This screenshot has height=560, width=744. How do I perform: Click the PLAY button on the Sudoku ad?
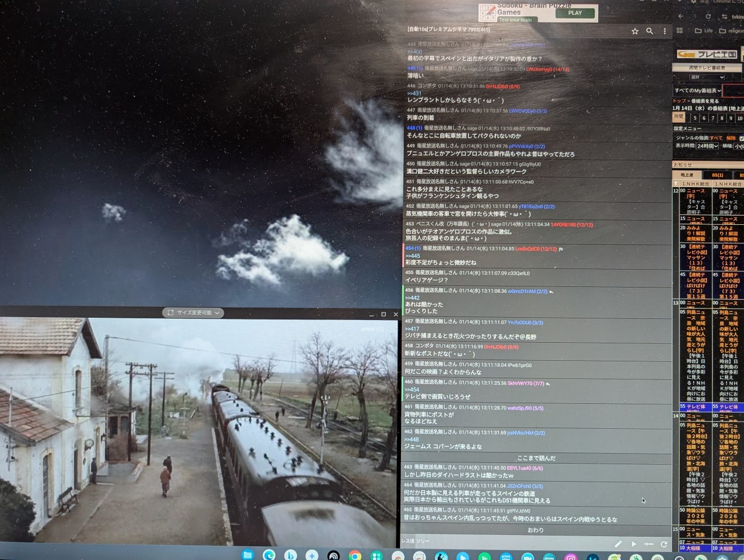[574, 13]
